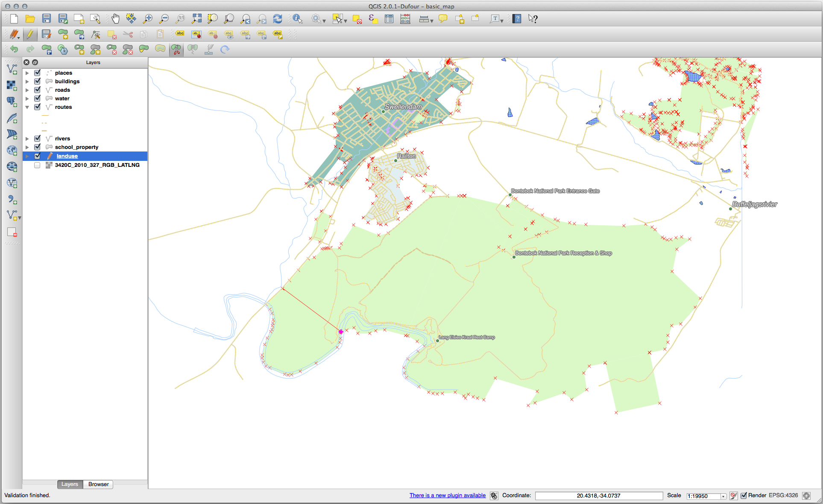Select the Pan Map tool

pos(115,18)
